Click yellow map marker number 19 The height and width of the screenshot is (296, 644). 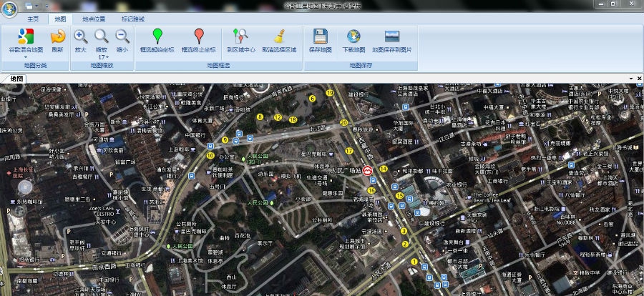[x=330, y=93]
